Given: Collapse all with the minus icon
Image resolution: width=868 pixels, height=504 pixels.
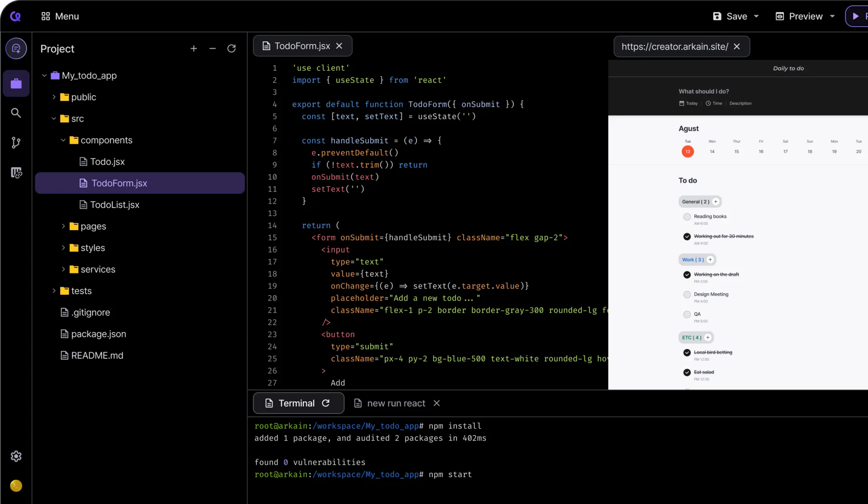Looking at the screenshot, I should (212, 48).
